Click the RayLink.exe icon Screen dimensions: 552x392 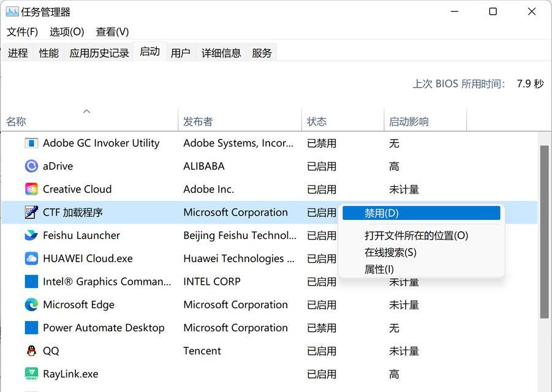tap(31, 374)
